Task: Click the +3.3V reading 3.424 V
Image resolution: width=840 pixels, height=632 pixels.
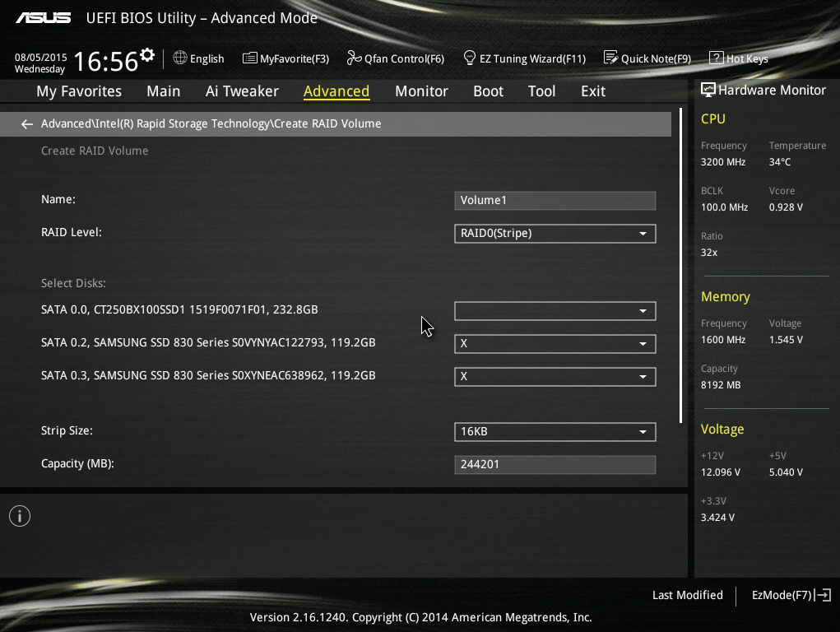Action: tap(718, 518)
